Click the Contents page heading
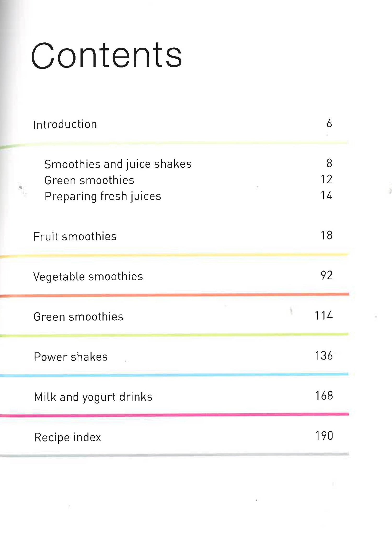The height and width of the screenshot is (535, 392). 106,55
